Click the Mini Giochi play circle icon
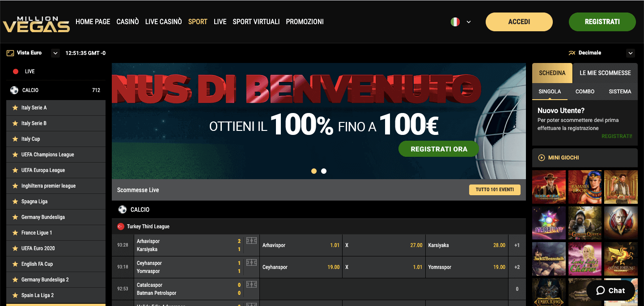644x306 pixels. coord(542,158)
